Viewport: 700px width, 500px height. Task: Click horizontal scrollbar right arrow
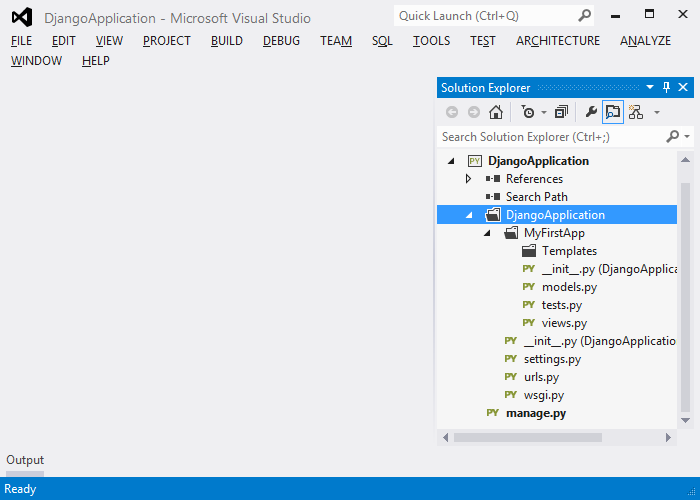[668, 438]
